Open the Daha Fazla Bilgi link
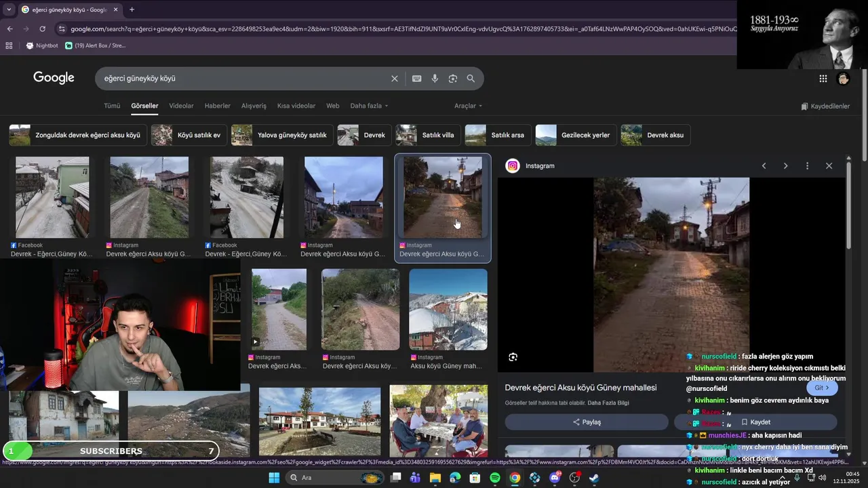This screenshot has height=488, width=868. pyautogui.click(x=608, y=403)
